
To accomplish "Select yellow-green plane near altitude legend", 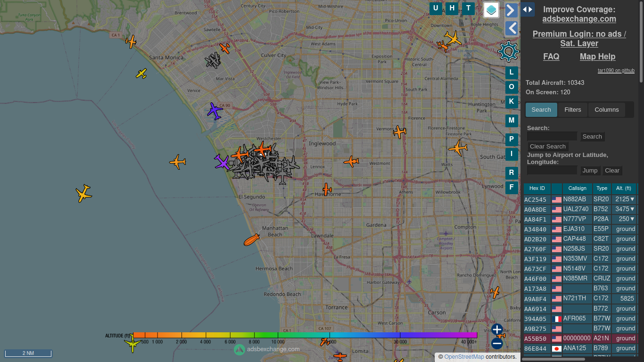I will 133,344.
